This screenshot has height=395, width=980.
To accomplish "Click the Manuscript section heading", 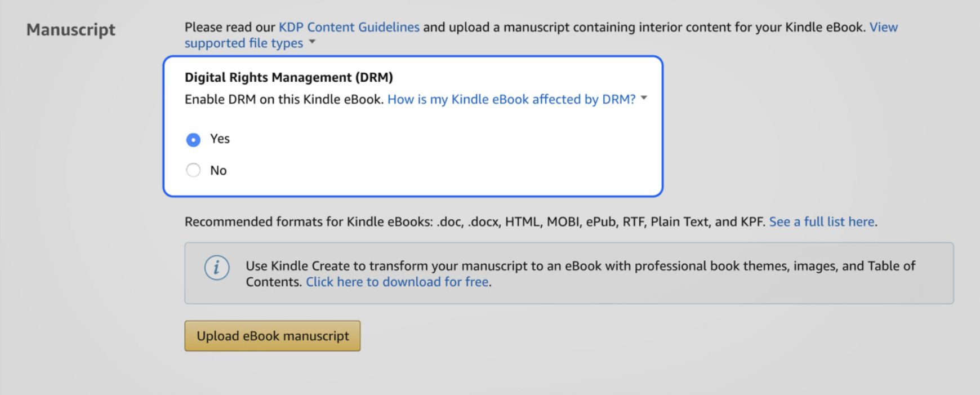I will point(70,30).
